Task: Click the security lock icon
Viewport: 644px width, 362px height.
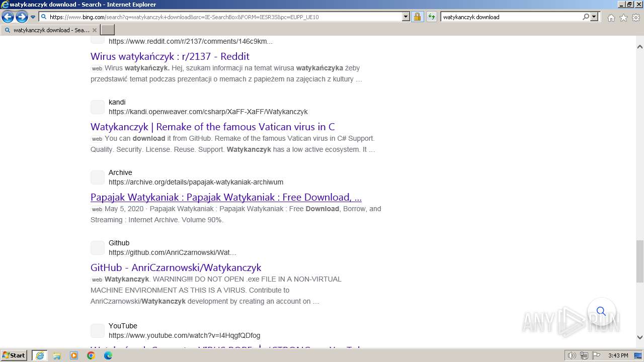Action: pyautogui.click(x=417, y=17)
